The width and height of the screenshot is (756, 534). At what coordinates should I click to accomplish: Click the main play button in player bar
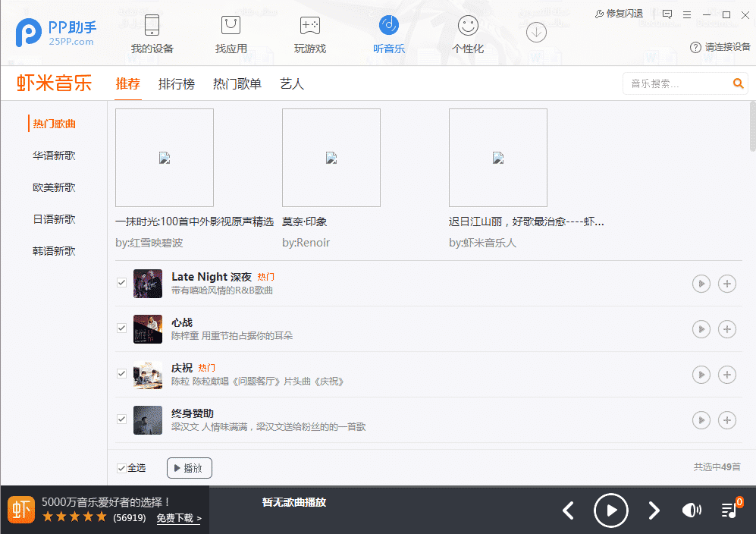pos(611,510)
